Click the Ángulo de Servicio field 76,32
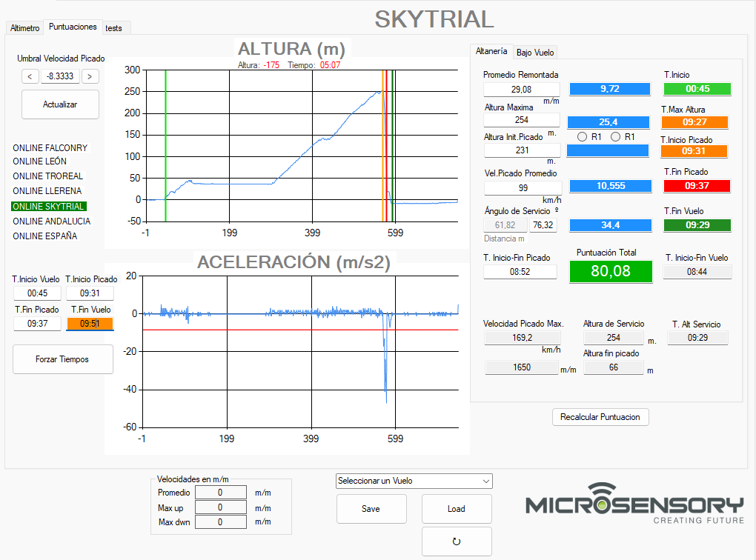The height and width of the screenshot is (560, 756). click(543, 225)
